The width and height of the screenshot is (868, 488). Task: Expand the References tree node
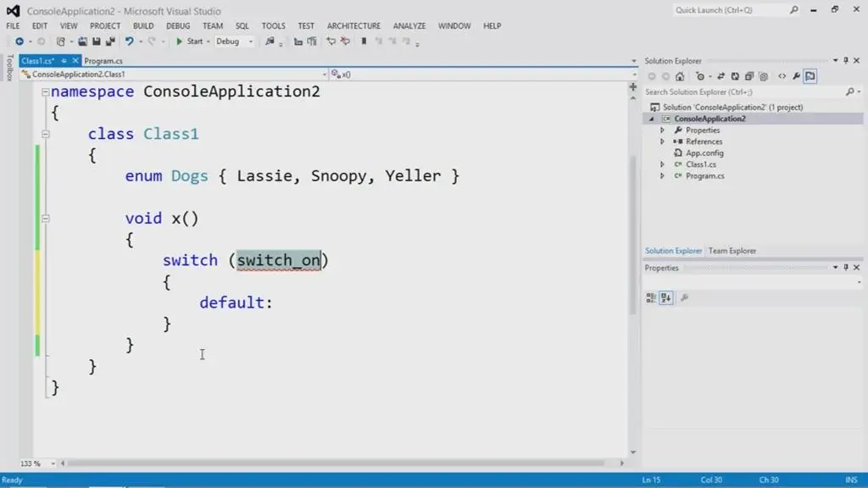coord(662,141)
